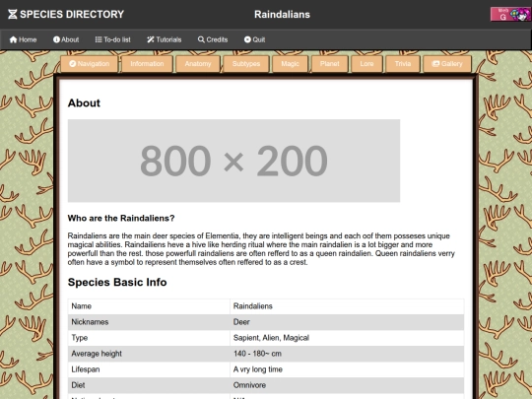Click the magic wand icon beside Tutorials
Image resolution: width=532 pixels, height=399 pixels.
pos(151,39)
